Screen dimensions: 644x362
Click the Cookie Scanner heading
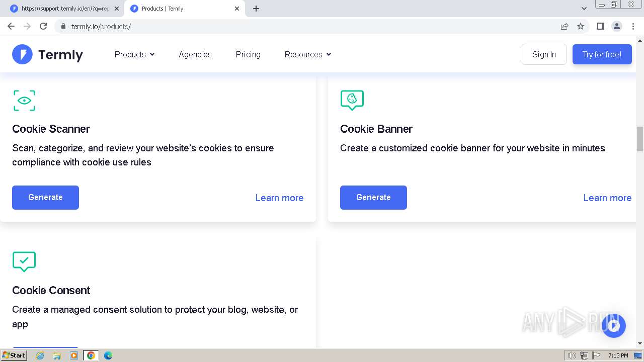pyautogui.click(x=51, y=129)
